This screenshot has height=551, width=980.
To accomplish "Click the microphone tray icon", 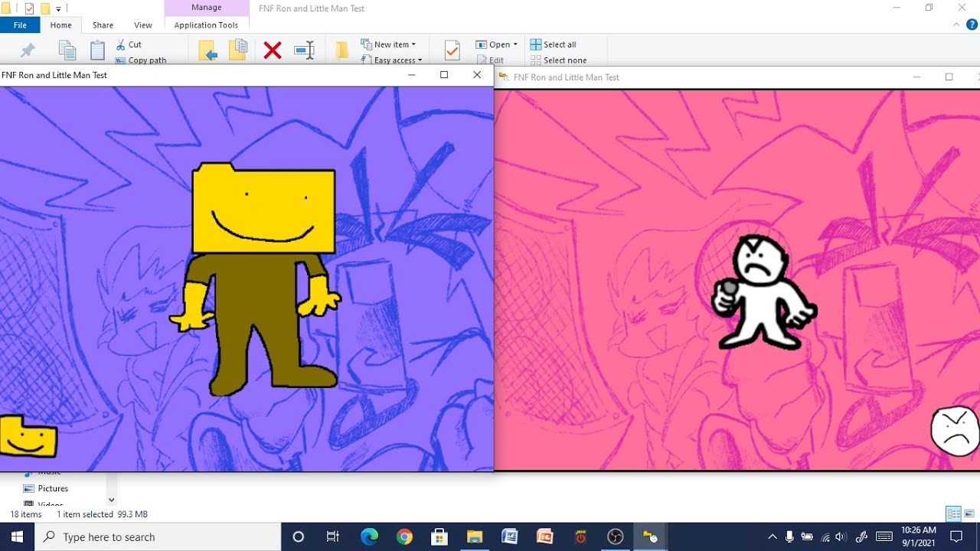I will click(x=789, y=536).
